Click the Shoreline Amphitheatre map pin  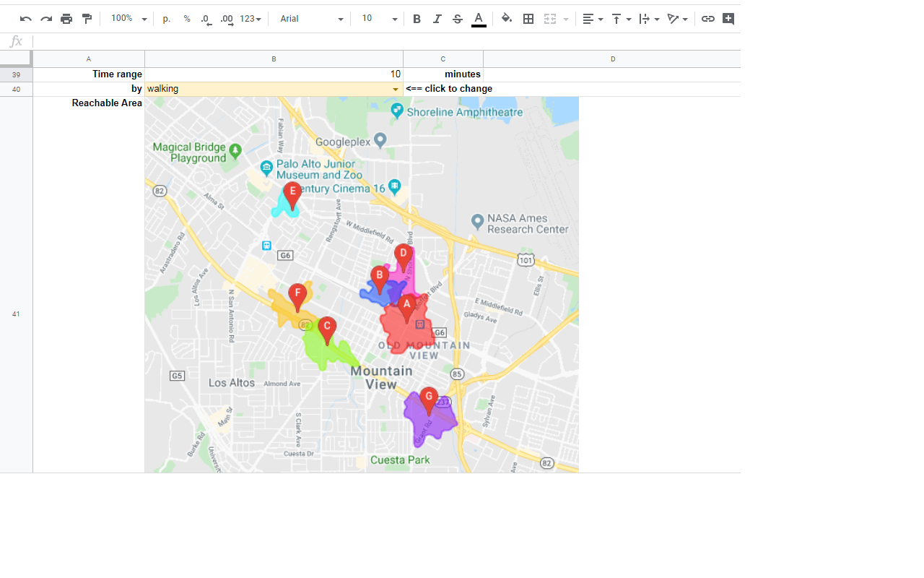click(396, 111)
